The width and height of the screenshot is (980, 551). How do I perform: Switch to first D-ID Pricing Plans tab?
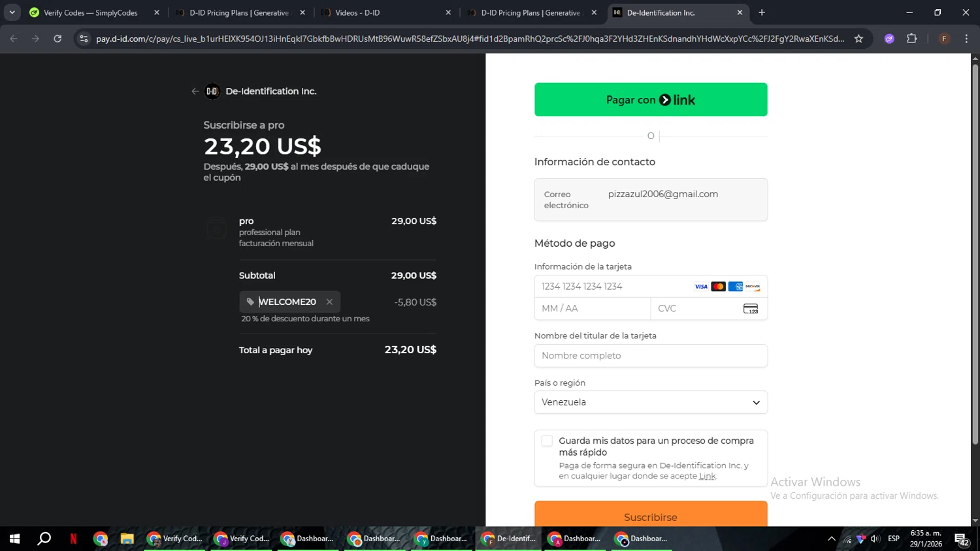(x=239, y=12)
